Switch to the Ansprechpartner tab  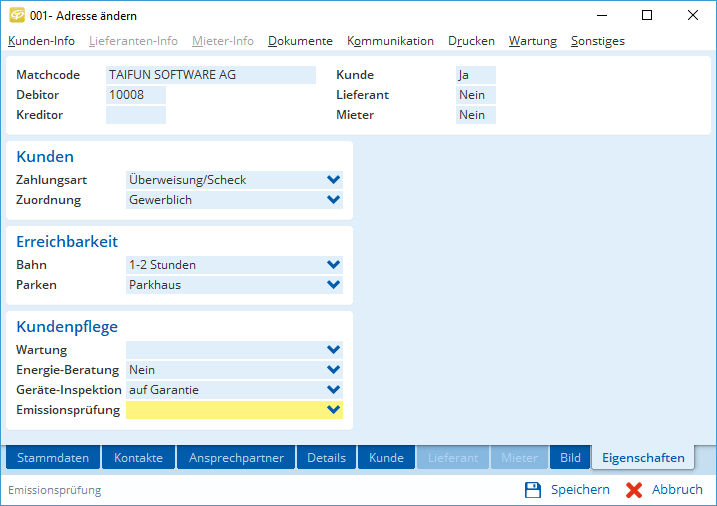pos(236,458)
